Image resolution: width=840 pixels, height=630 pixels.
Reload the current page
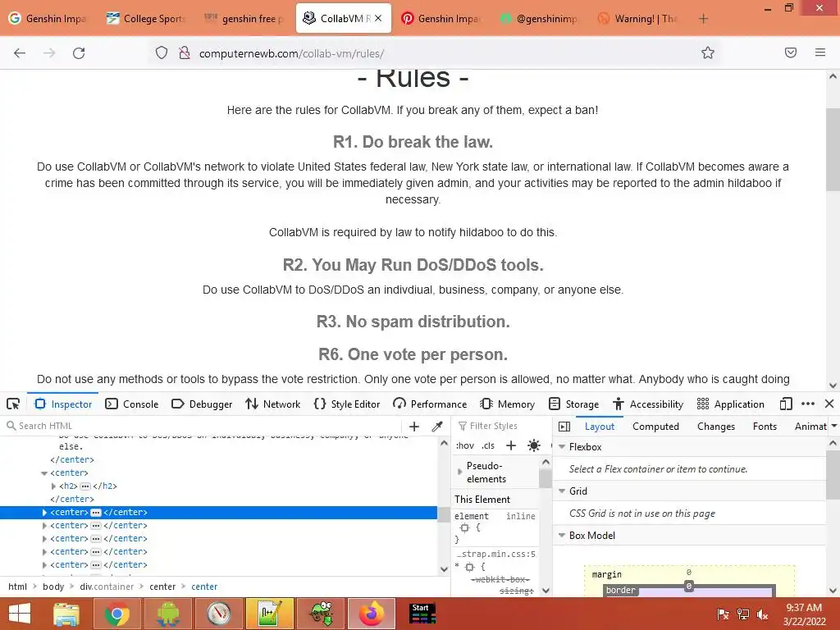(79, 53)
